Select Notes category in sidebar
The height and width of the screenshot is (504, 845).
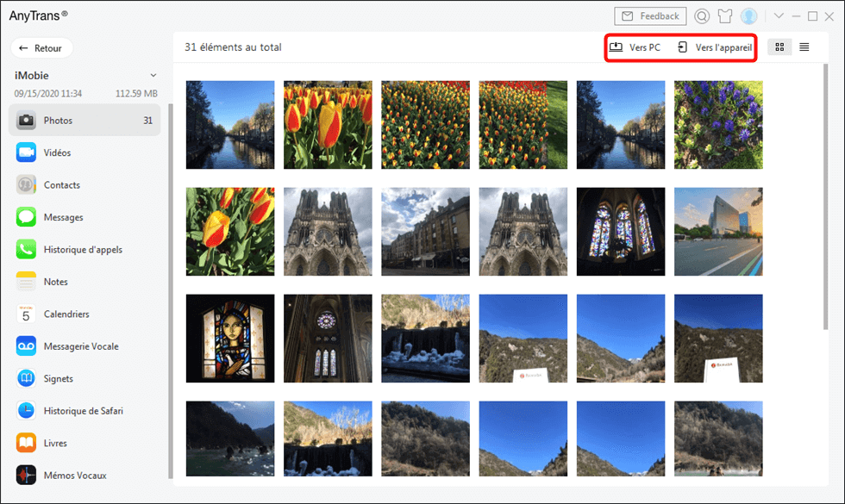point(84,282)
